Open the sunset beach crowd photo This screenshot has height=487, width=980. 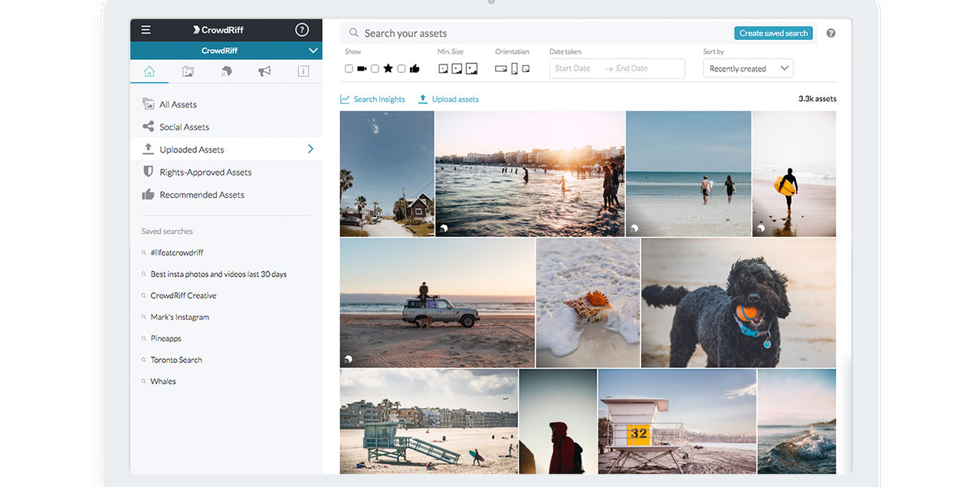(529, 174)
